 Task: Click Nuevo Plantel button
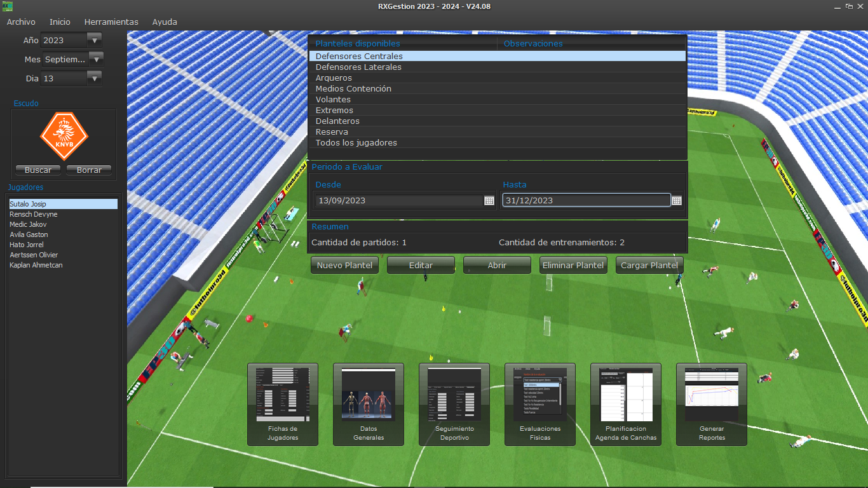[344, 265]
